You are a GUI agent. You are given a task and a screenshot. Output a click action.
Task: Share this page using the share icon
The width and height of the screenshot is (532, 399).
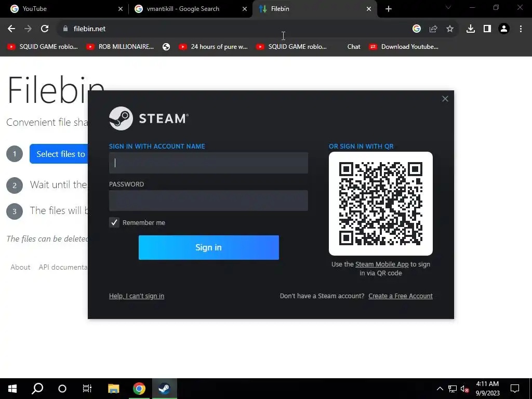click(x=433, y=29)
